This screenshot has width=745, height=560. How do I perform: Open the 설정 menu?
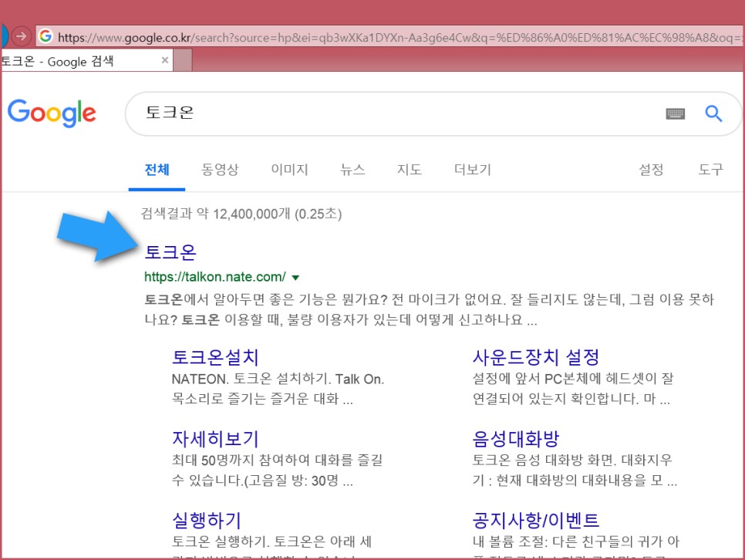click(651, 170)
